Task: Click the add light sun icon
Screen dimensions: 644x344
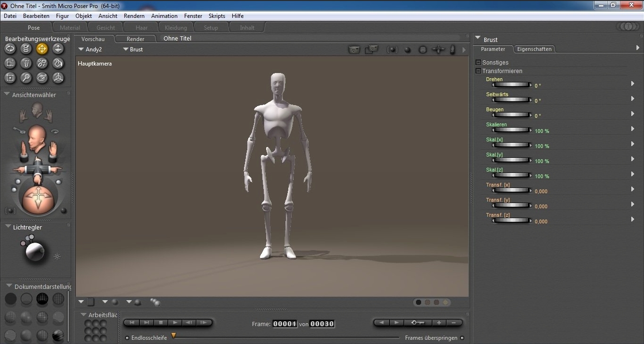Action: (x=57, y=256)
